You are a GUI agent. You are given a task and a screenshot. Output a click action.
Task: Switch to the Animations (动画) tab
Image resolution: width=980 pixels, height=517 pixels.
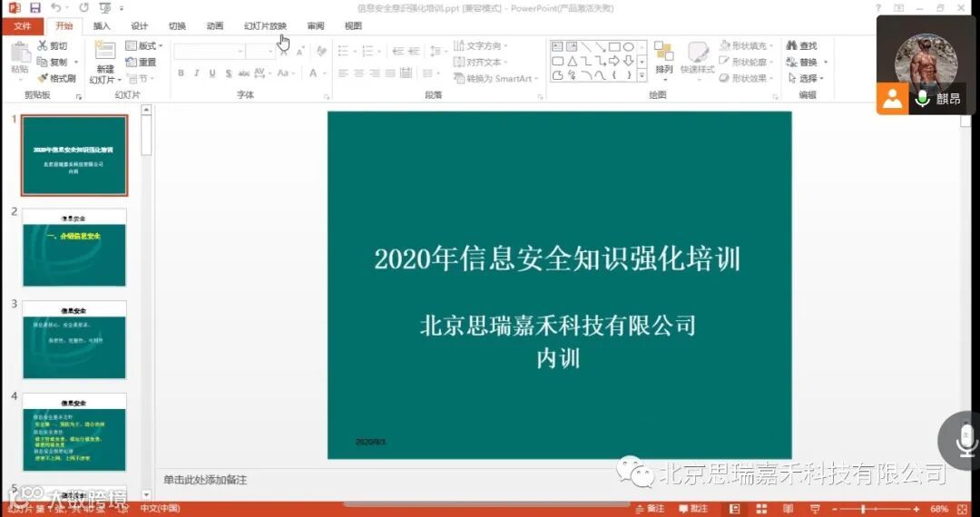(x=214, y=26)
